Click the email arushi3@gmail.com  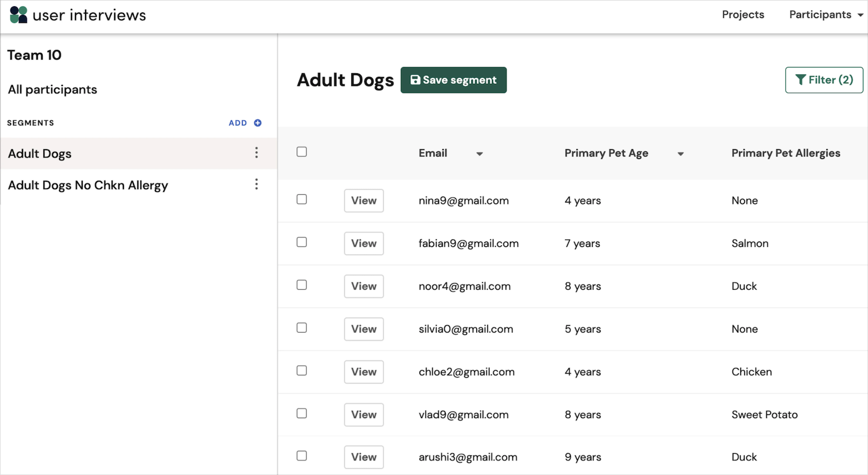468,457
